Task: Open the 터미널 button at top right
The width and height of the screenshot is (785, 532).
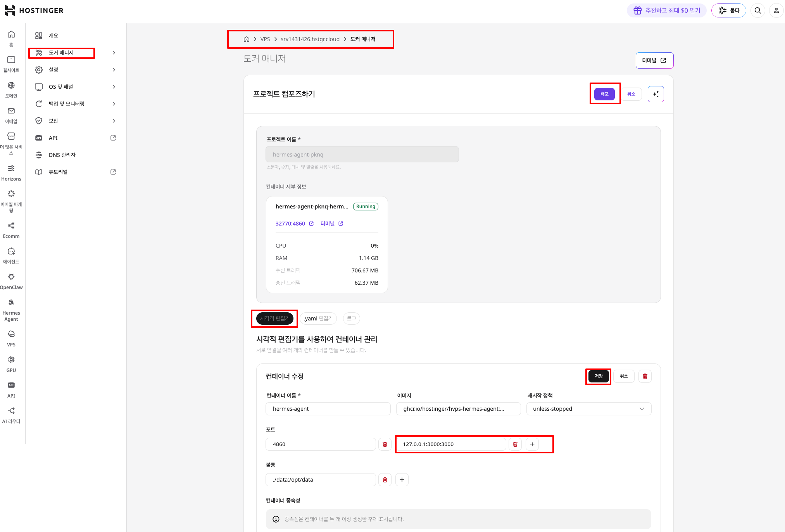Action: click(x=654, y=60)
